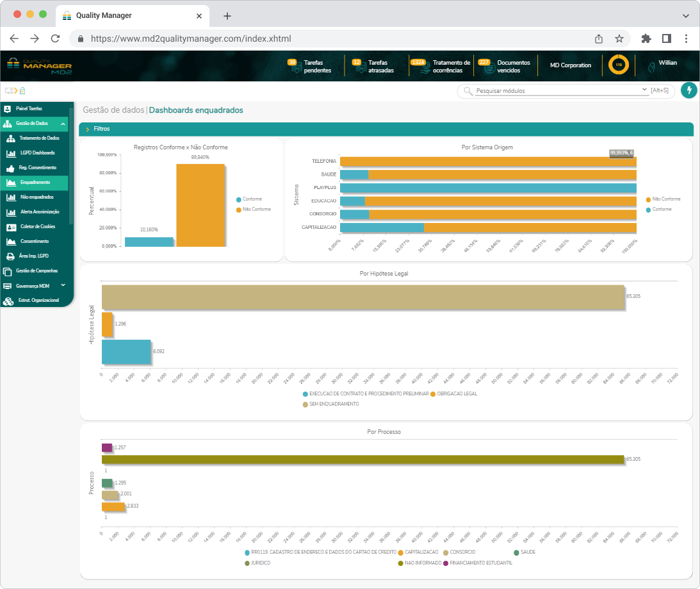This screenshot has height=589, width=700.
Task: Click the padlock icon below the logo
Action: click(x=22, y=90)
